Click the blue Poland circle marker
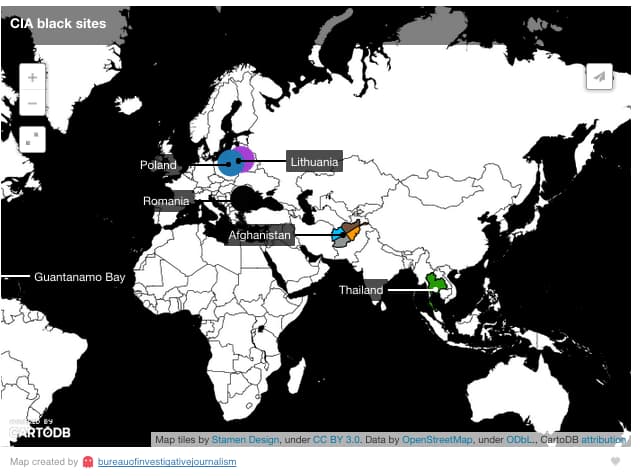 click(x=228, y=163)
